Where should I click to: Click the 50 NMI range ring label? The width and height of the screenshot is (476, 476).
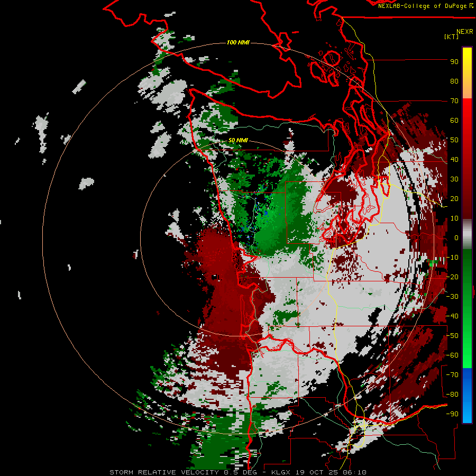[238, 140]
